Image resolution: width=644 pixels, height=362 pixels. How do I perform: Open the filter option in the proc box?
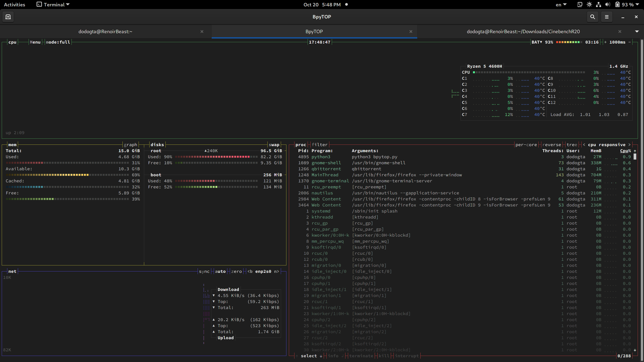pyautogui.click(x=320, y=144)
